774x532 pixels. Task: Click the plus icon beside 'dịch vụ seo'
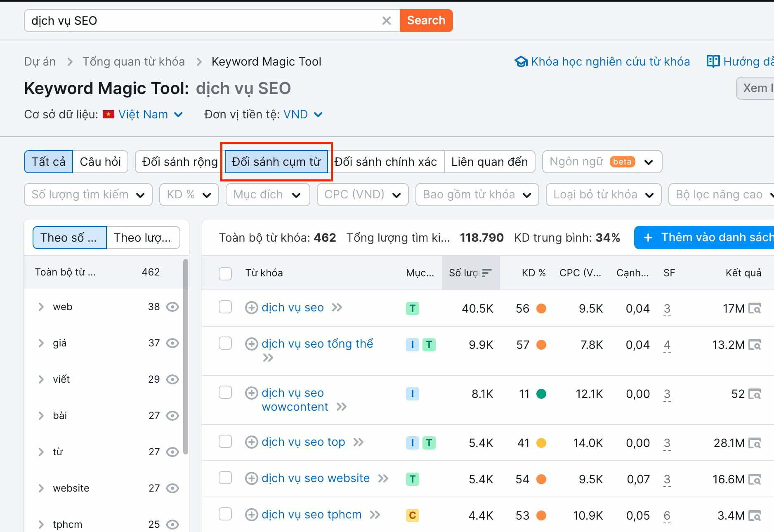[x=251, y=308]
